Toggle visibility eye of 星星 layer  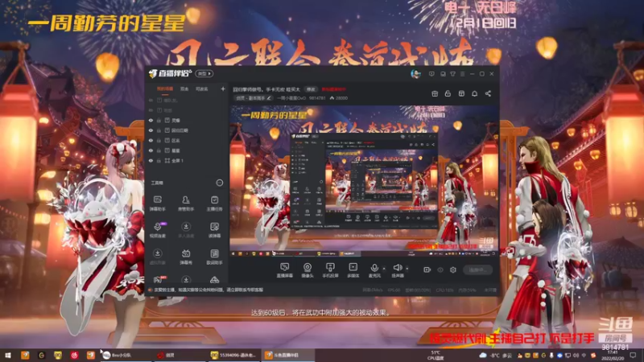click(x=151, y=150)
